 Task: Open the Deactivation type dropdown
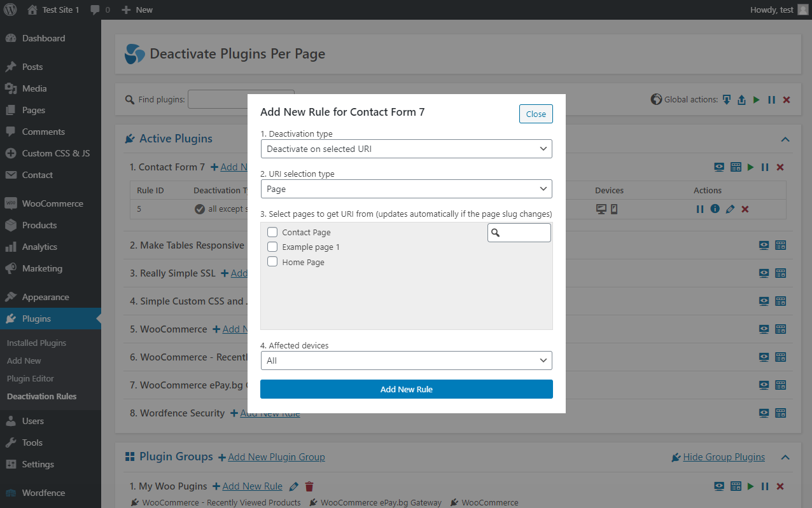coord(406,148)
